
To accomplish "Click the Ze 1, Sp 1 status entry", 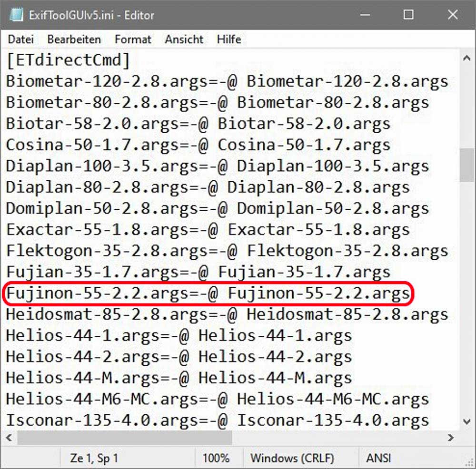I will pos(94,458).
